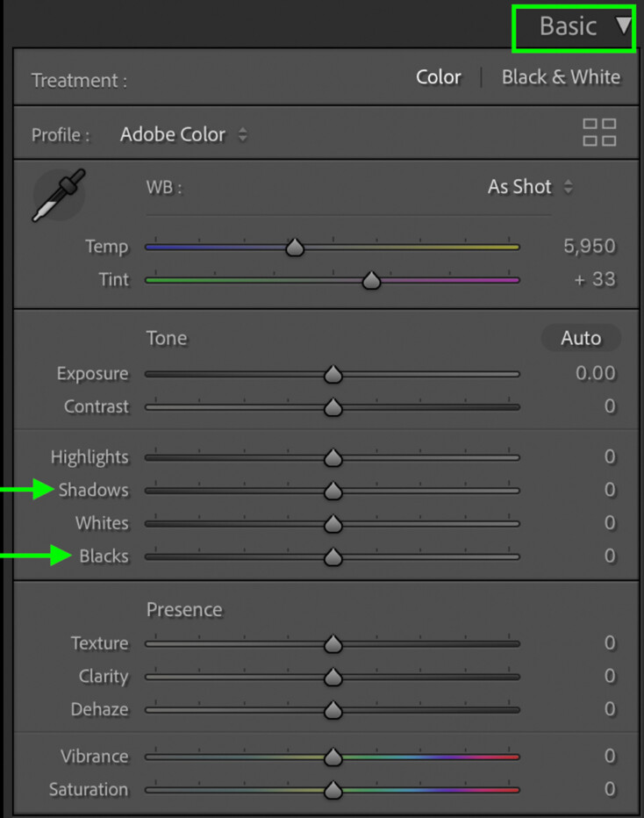Switch Treatment to Black & White
This screenshot has height=818, width=644.
(x=562, y=77)
